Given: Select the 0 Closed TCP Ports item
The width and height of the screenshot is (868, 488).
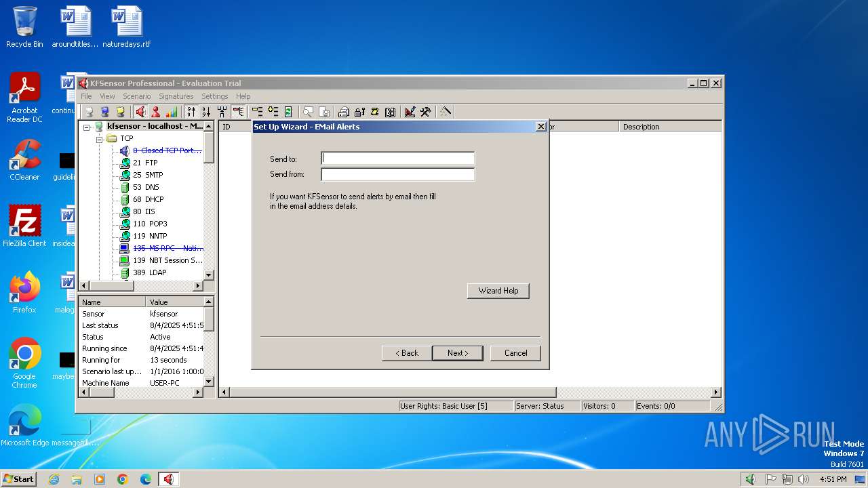Looking at the screenshot, I should 167,150.
